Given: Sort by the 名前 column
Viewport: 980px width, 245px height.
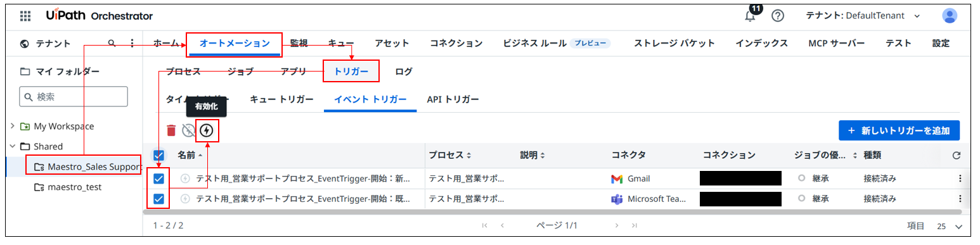Looking at the screenshot, I should coord(191,155).
